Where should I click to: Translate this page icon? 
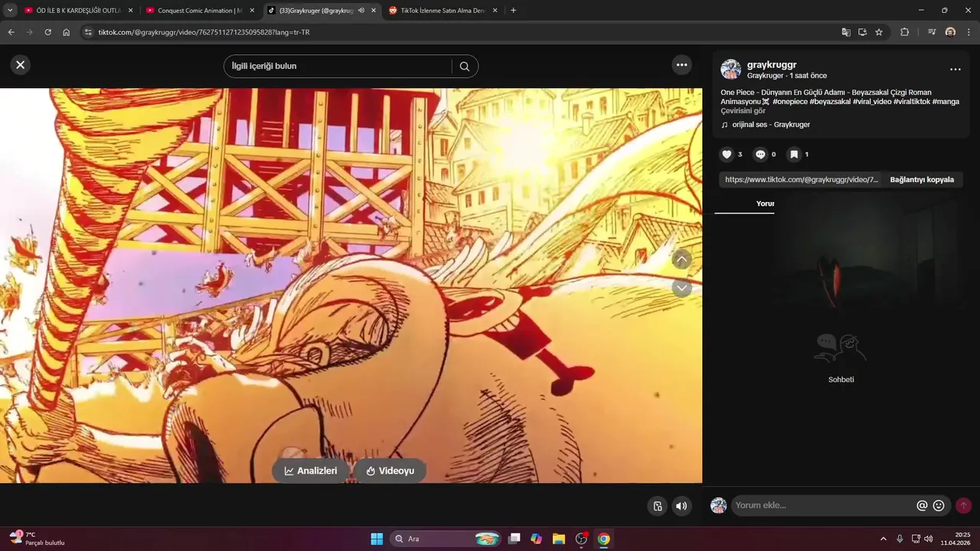click(x=845, y=32)
